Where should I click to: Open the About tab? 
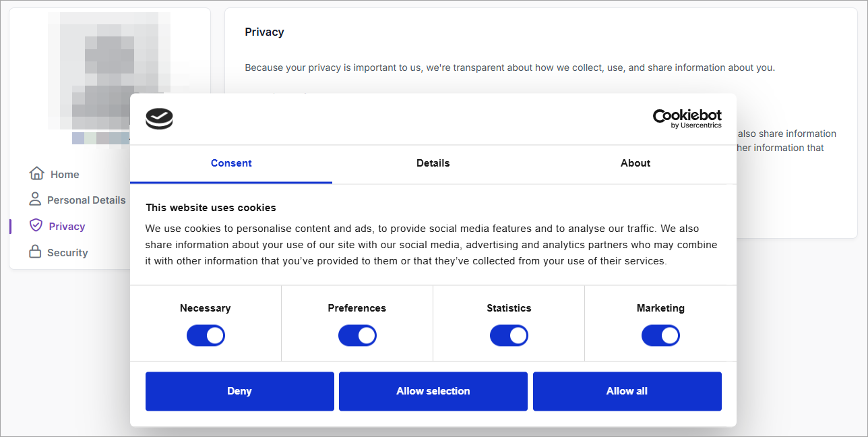click(x=635, y=163)
